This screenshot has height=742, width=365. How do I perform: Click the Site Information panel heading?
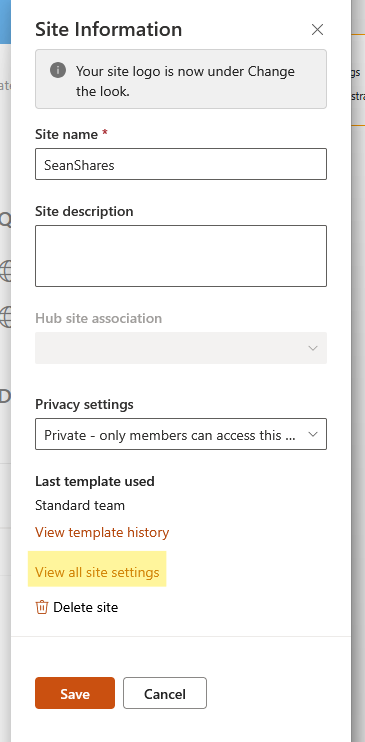click(108, 29)
